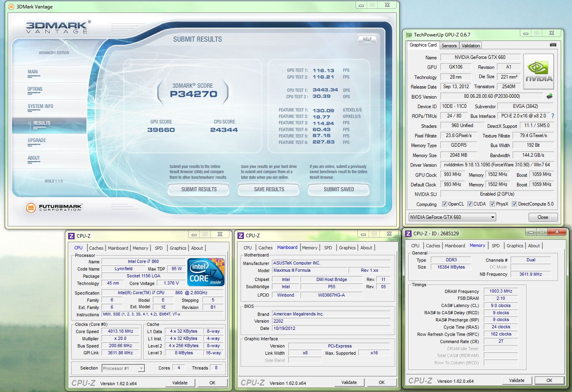This screenshot has height=392, width=572.
Task: Open the Validation tab in GPU-Z
Action: click(x=471, y=46)
